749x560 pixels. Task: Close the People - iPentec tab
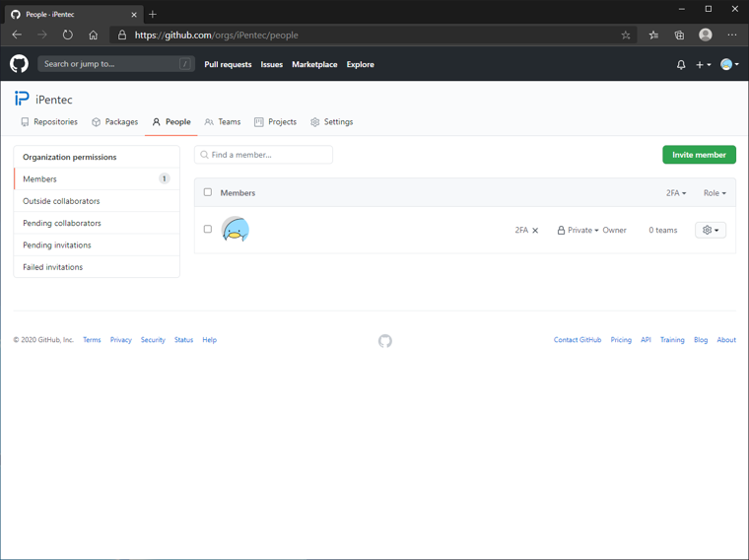pyautogui.click(x=134, y=15)
